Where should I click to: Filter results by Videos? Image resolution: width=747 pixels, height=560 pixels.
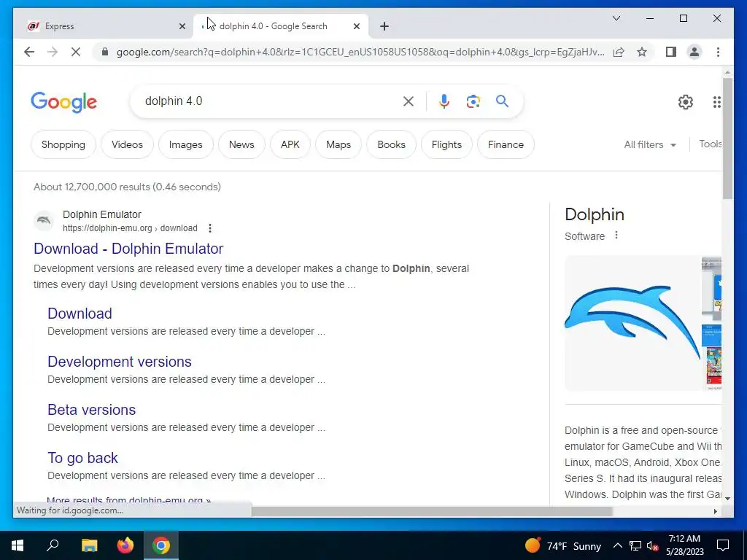pos(127,144)
